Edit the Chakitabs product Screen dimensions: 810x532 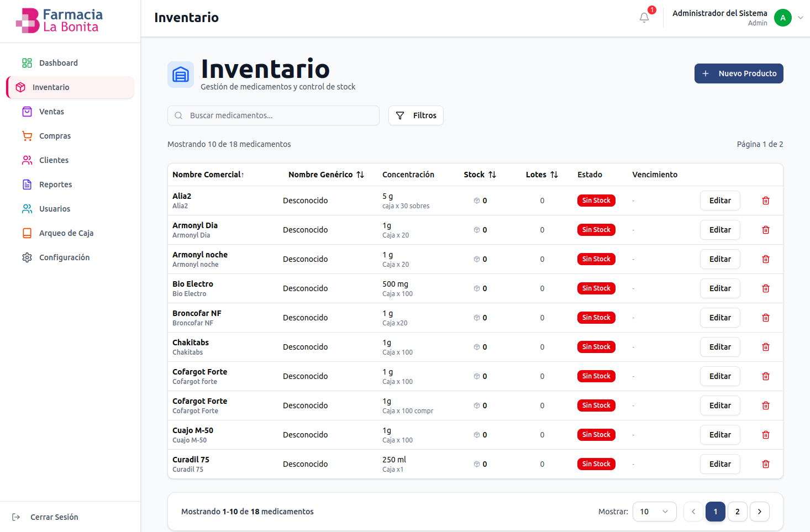[720, 347]
